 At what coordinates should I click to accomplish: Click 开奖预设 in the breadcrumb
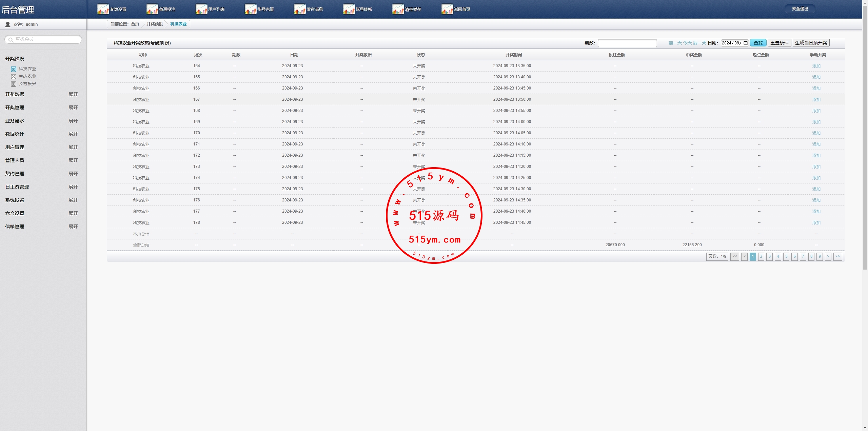click(155, 24)
